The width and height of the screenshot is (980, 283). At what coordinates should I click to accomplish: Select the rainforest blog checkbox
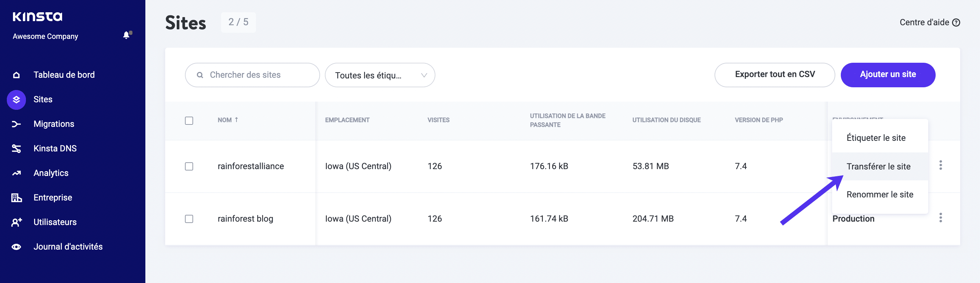click(189, 219)
